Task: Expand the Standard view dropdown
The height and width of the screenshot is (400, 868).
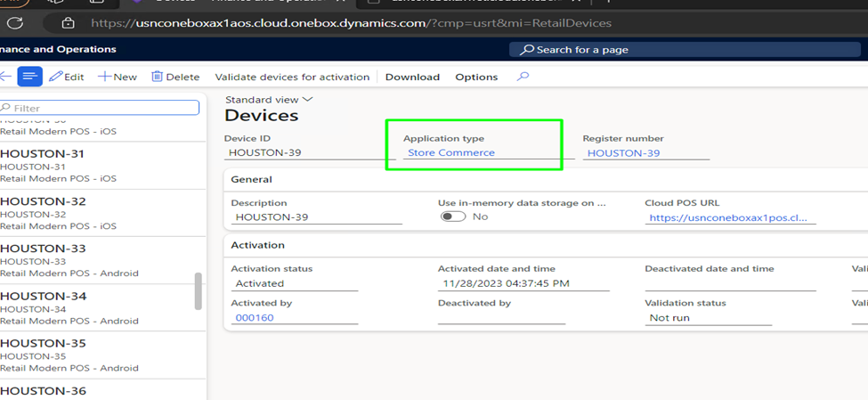Action: pyautogui.click(x=269, y=100)
